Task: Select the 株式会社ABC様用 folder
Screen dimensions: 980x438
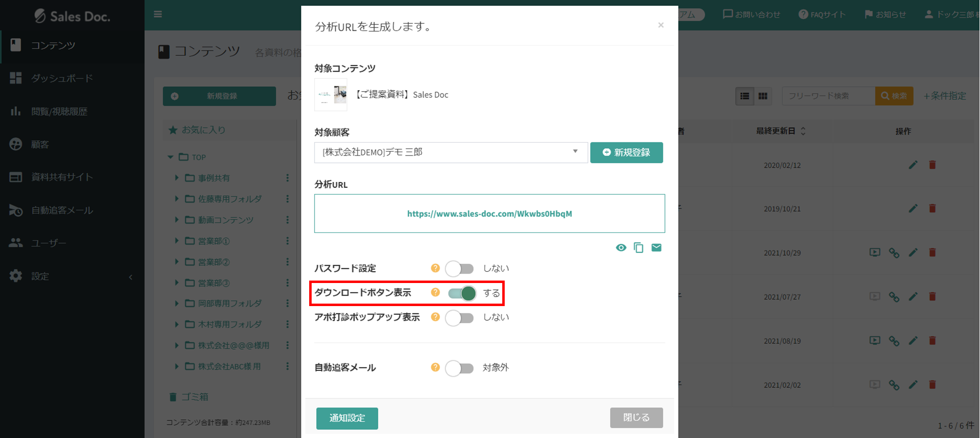Action: pos(229,366)
